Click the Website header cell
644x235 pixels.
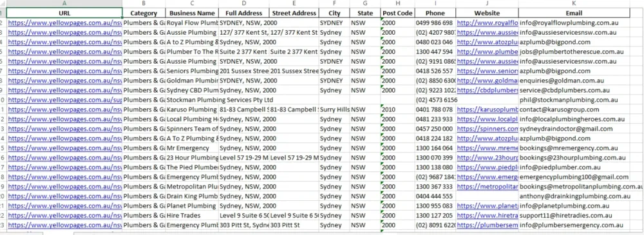tap(487, 13)
